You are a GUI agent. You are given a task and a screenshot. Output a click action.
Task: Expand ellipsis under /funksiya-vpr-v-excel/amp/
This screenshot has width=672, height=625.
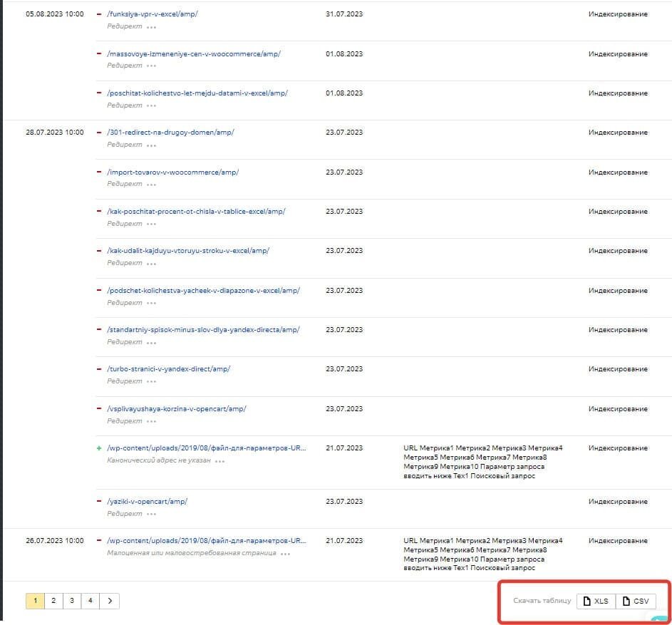[151, 27]
